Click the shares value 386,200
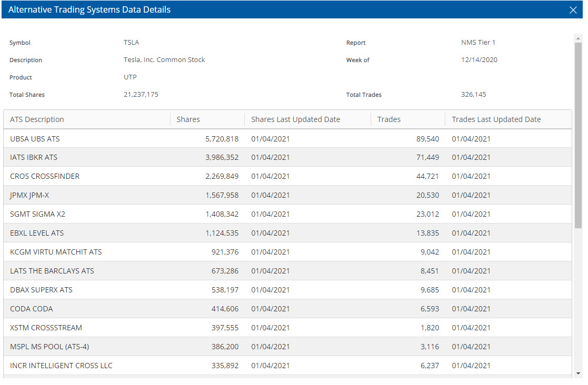 tap(225, 347)
